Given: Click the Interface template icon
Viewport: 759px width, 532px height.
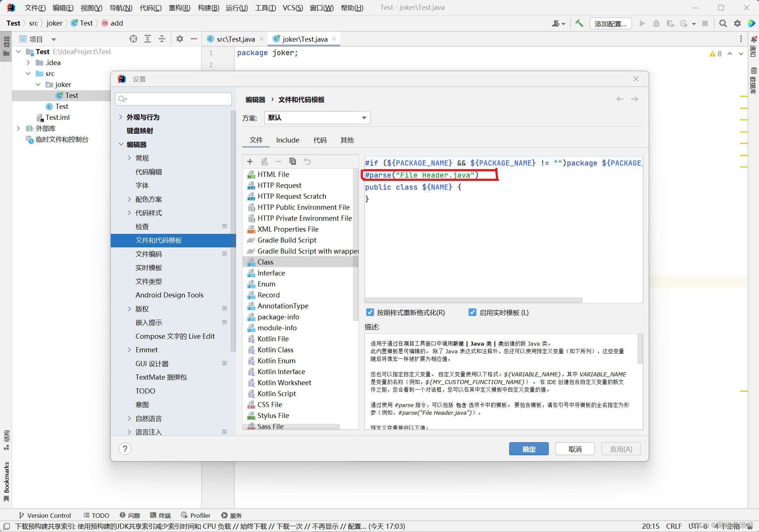Looking at the screenshot, I should click(x=251, y=273).
